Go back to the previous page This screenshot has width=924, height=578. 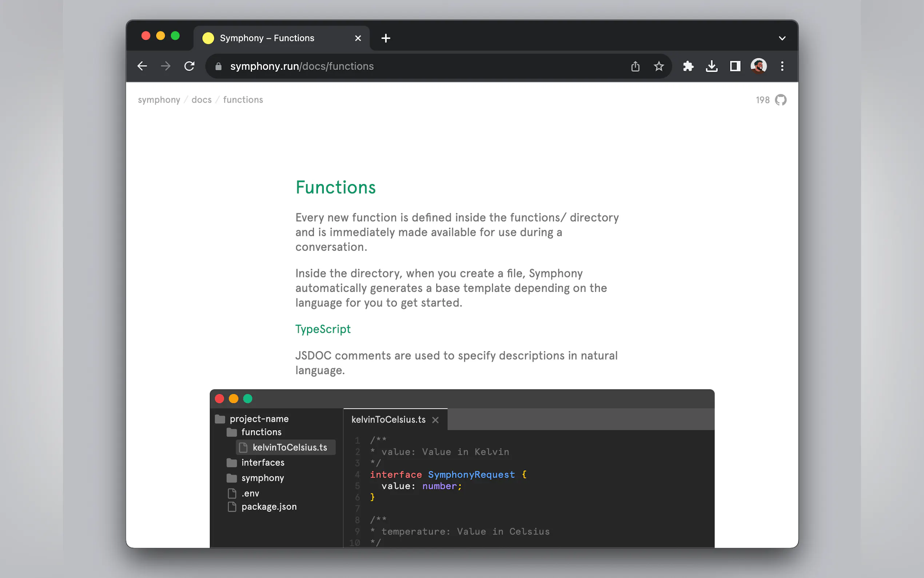[x=142, y=66]
